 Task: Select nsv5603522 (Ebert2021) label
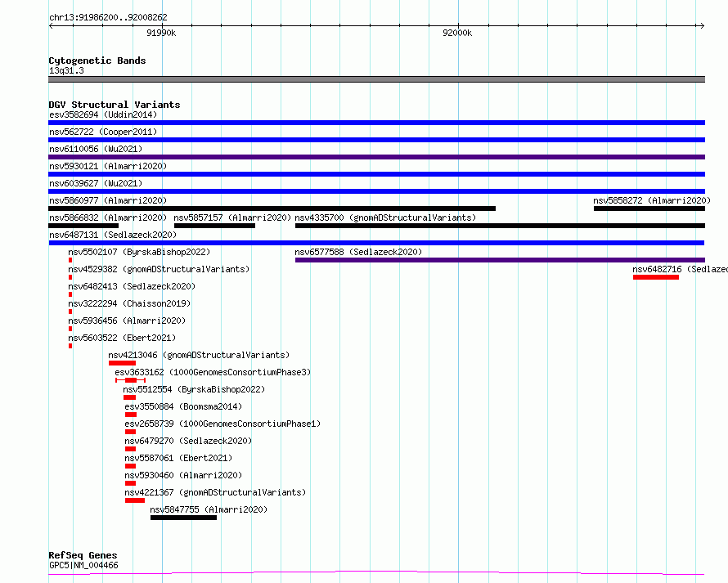coord(122,338)
